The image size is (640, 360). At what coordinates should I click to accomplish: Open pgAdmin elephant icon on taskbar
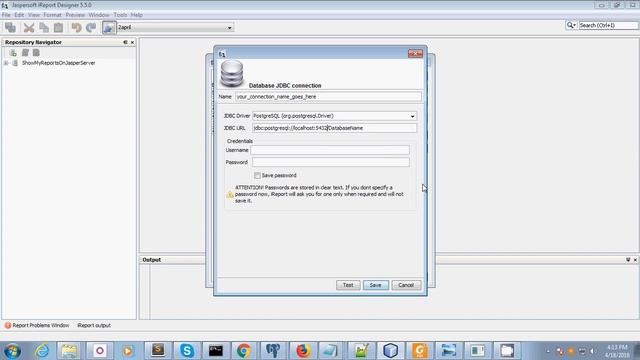[x=273, y=351]
